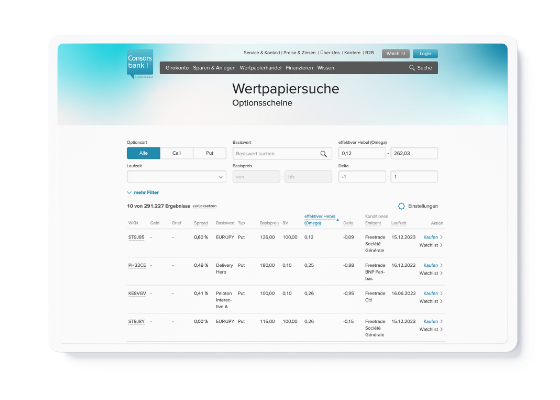Click the Delta maximum field showing 1
Screen dimensions: 560x400
pos(414,177)
